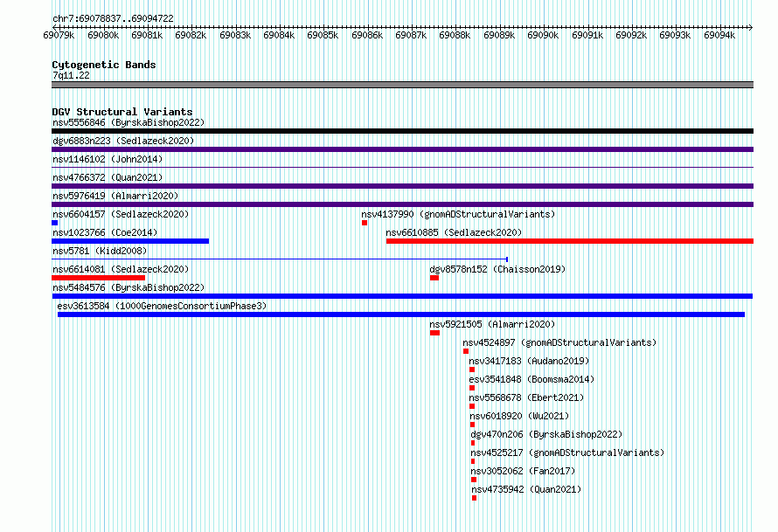
Task: Click red bar of nsv6614081 (Sedlazeck2020)
Action: [98, 278]
